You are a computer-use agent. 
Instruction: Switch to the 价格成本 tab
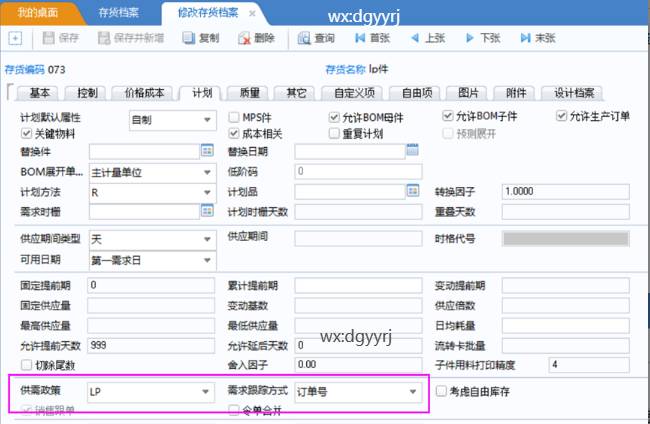tap(144, 93)
